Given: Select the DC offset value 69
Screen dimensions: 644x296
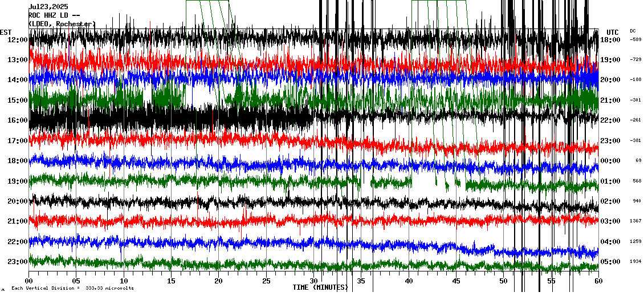Looking at the screenshot, I should [x=639, y=161].
